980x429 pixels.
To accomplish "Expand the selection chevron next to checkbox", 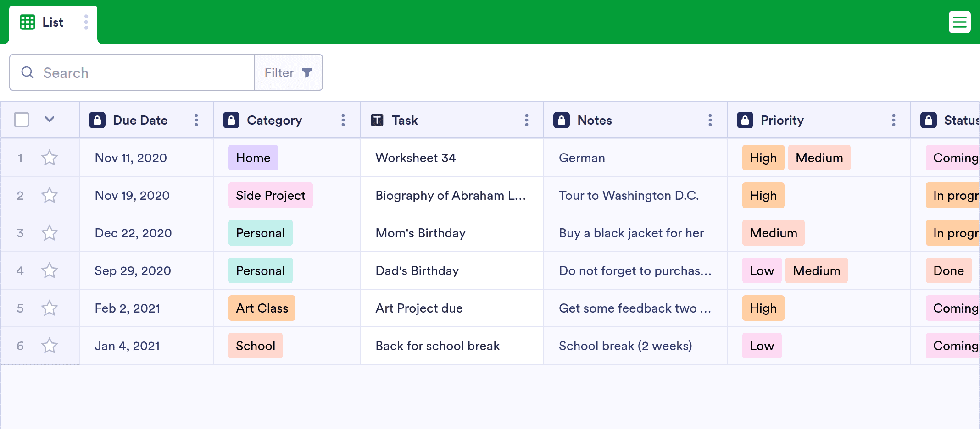I will tap(50, 120).
